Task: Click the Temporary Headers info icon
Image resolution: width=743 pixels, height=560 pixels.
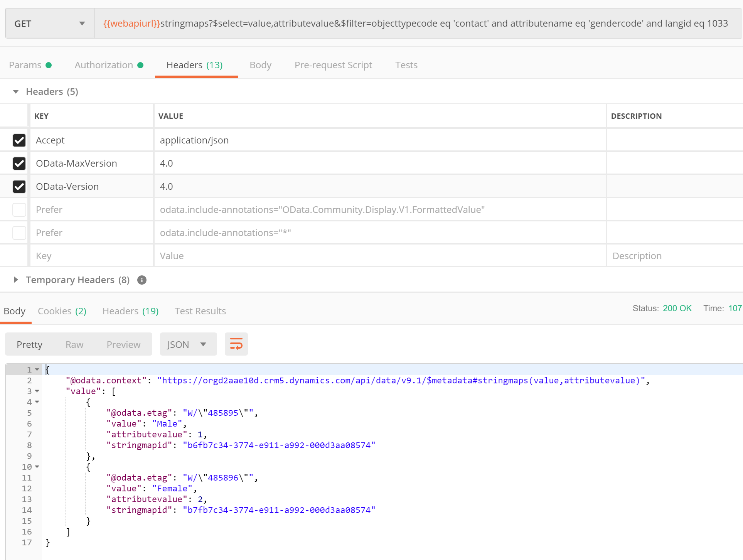Action: click(x=142, y=280)
